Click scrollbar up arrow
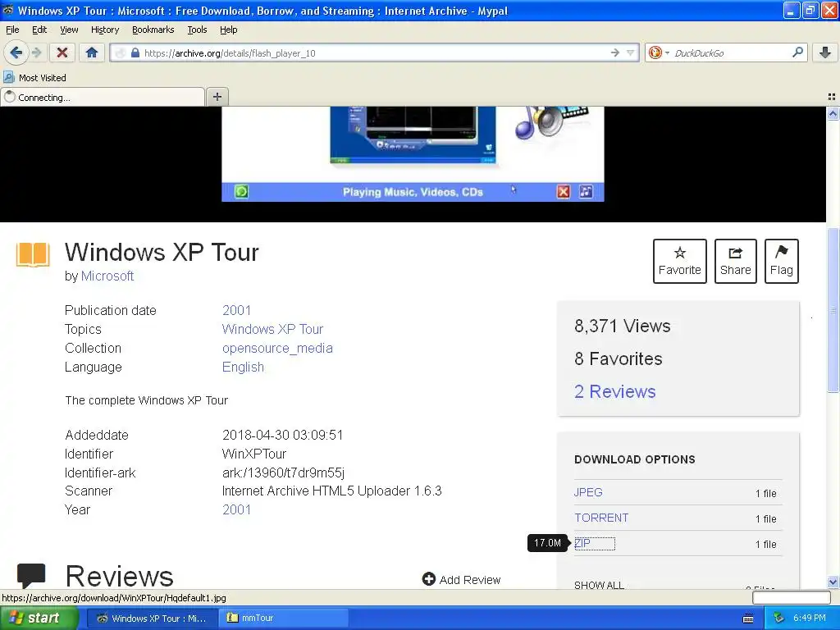 833,113
